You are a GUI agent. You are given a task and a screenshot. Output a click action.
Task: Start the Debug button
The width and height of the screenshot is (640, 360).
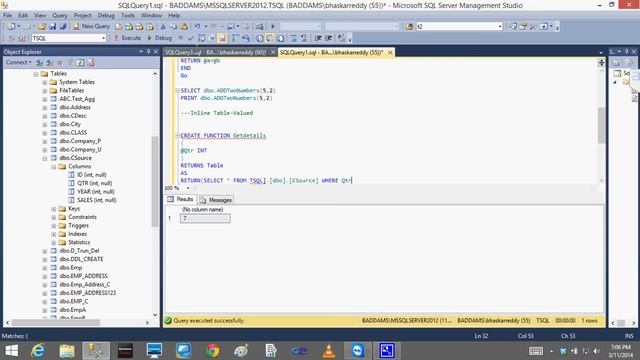[x=160, y=38]
